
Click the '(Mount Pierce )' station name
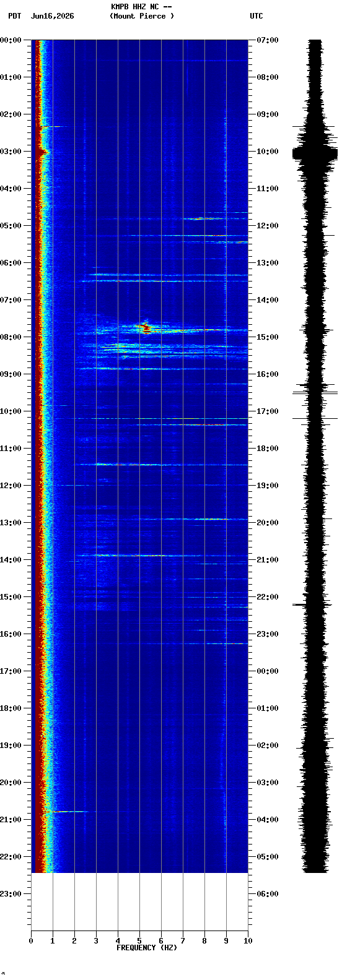coord(142,16)
